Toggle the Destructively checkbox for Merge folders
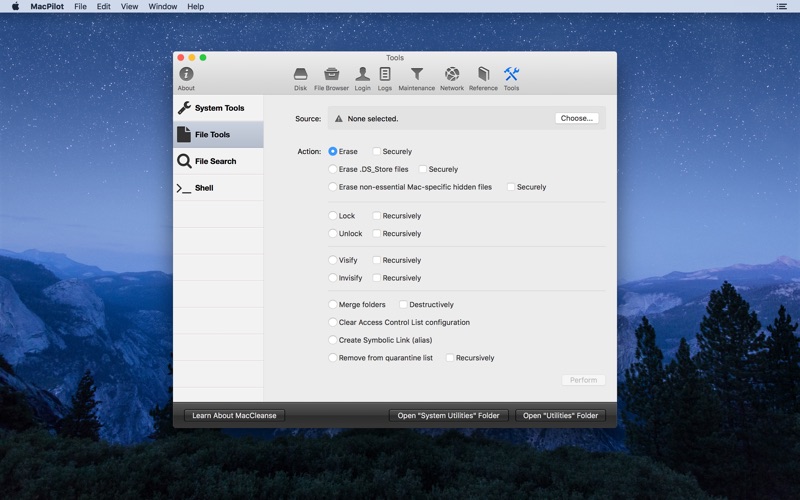This screenshot has height=500, width=800. coord(404,305)
